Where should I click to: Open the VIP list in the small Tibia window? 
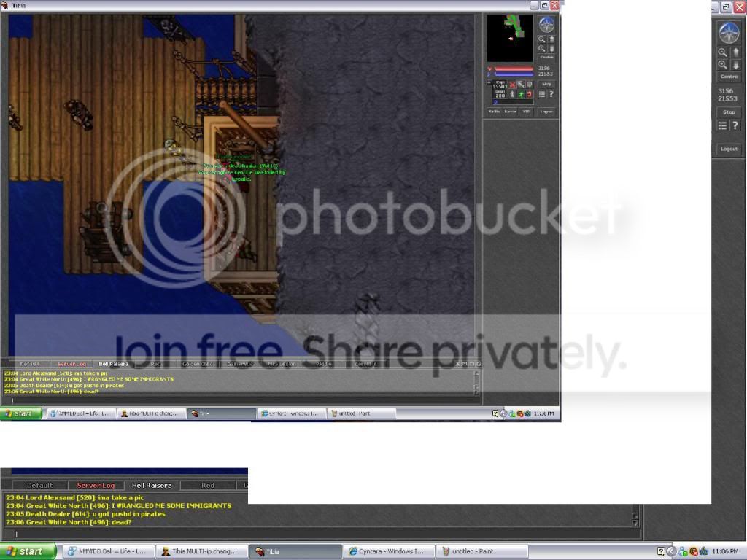[x=527, y=112]
